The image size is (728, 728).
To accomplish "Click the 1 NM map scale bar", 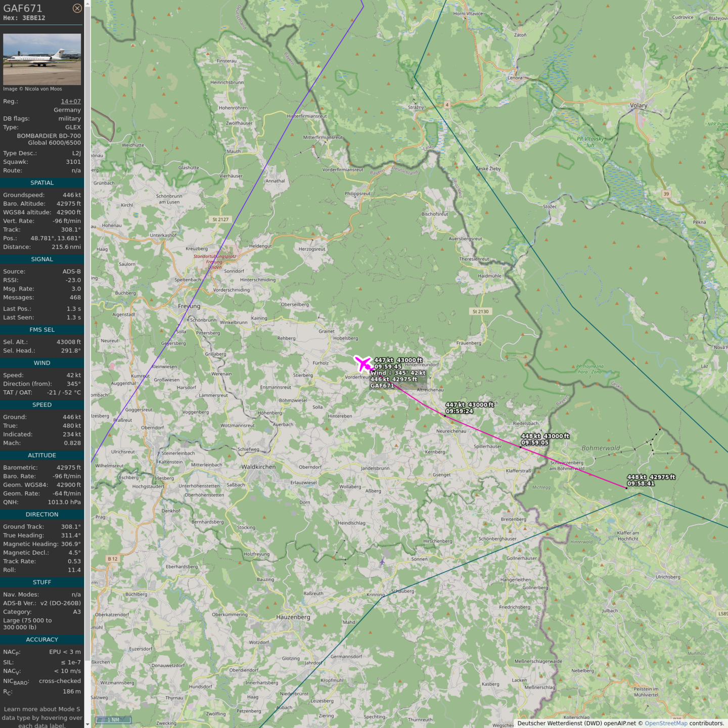I will click(x=113, y=719).
